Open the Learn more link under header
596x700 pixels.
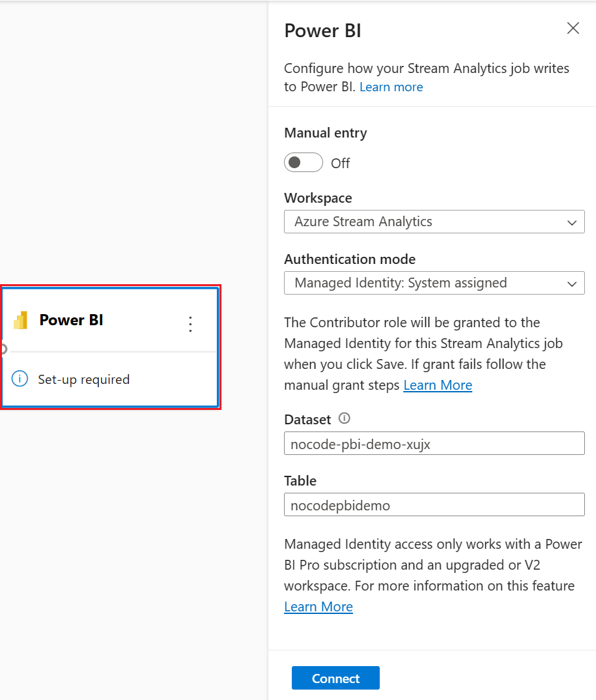(391, 87)
